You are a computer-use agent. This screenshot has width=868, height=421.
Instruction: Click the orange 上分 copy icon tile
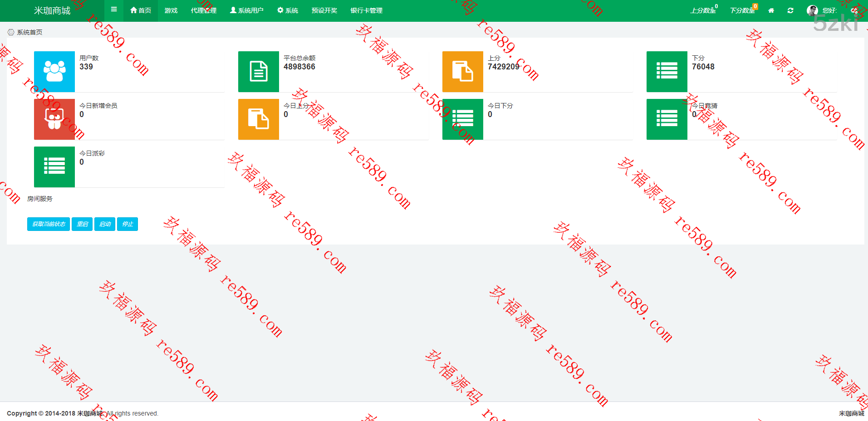[463, 72]
